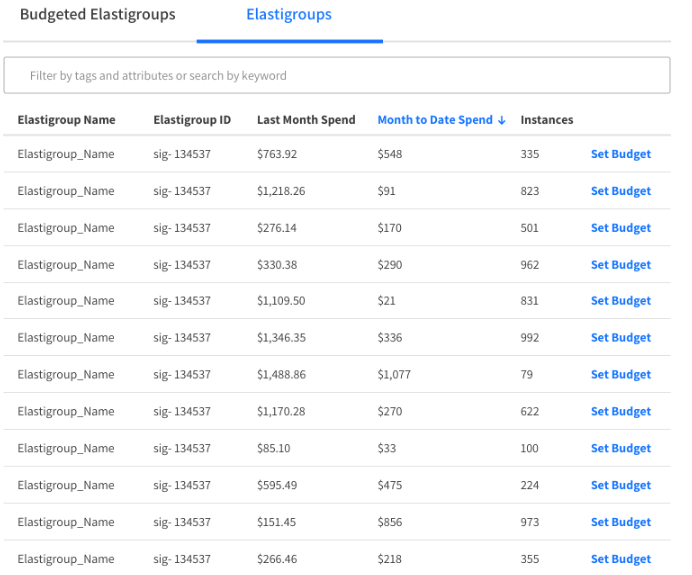Set Budget for the row with 973 instances
The width and height of the screenshot is (692, 575).
point(620,522)
